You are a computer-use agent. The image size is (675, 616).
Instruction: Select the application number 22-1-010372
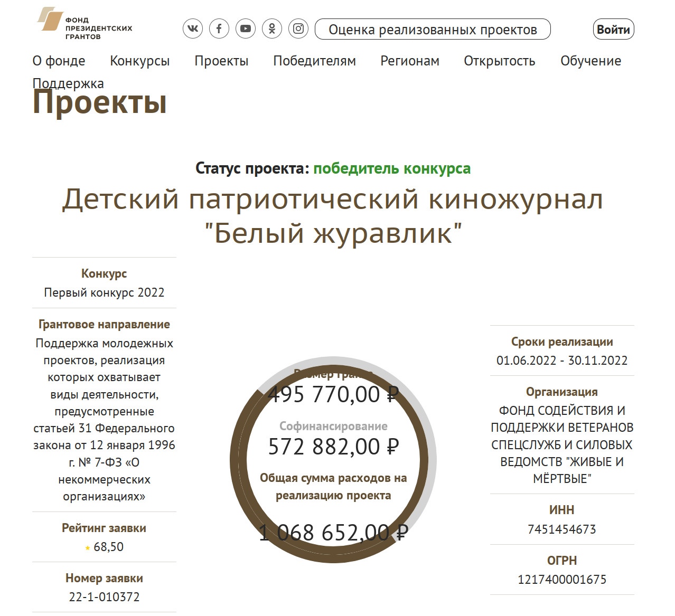tap(104, 597)
